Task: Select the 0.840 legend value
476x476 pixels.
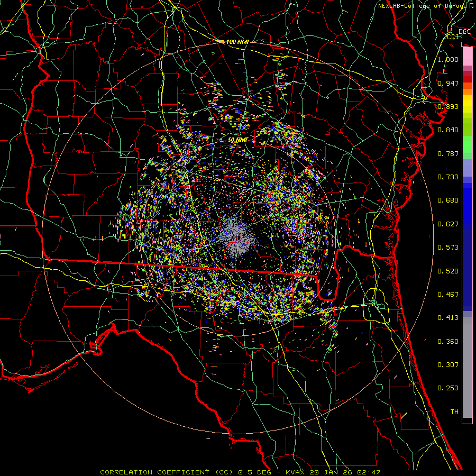Action: 448,130
